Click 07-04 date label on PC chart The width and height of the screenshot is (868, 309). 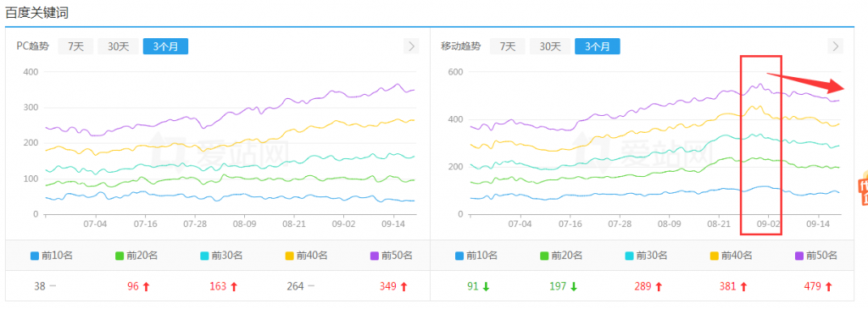click(95, 224)
